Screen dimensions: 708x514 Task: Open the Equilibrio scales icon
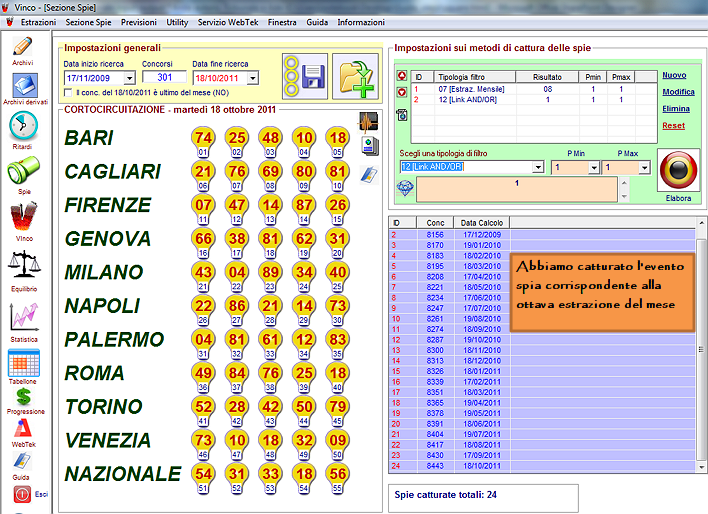pos(24,264)
